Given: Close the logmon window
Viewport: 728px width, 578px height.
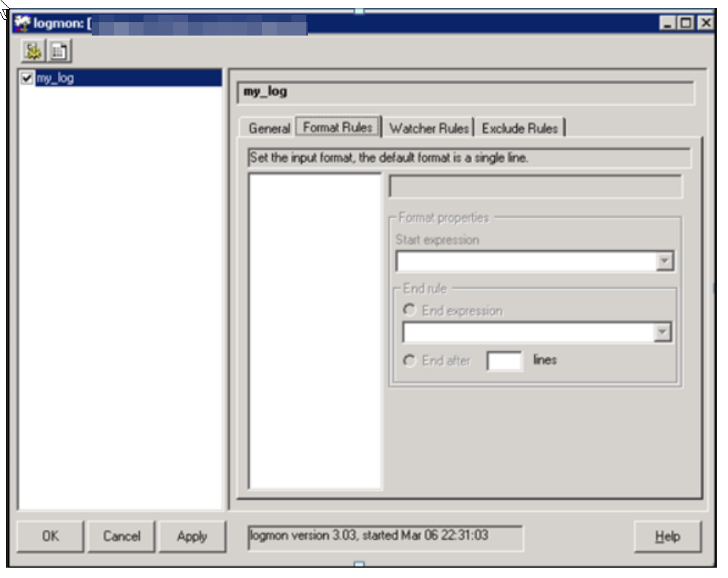Looking at the screenshot, I should 706,23.
